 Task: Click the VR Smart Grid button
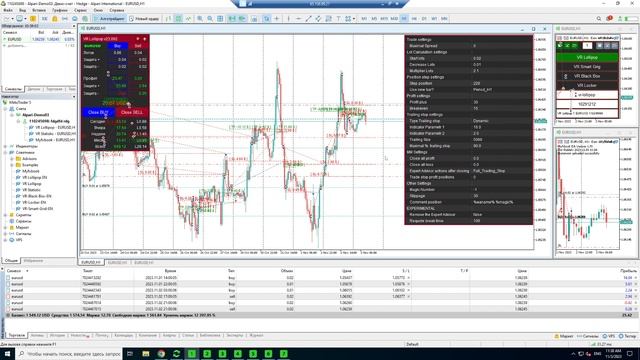pyautogui.click(x=587, y=67)
